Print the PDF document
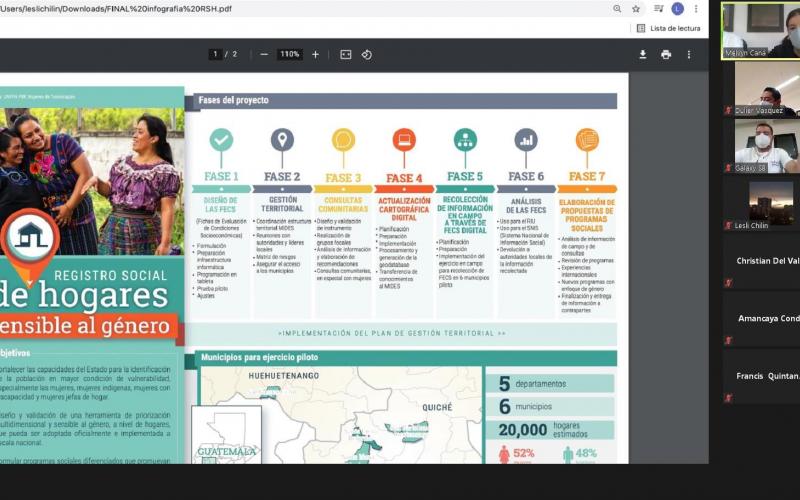 click(x=666, y=54)
